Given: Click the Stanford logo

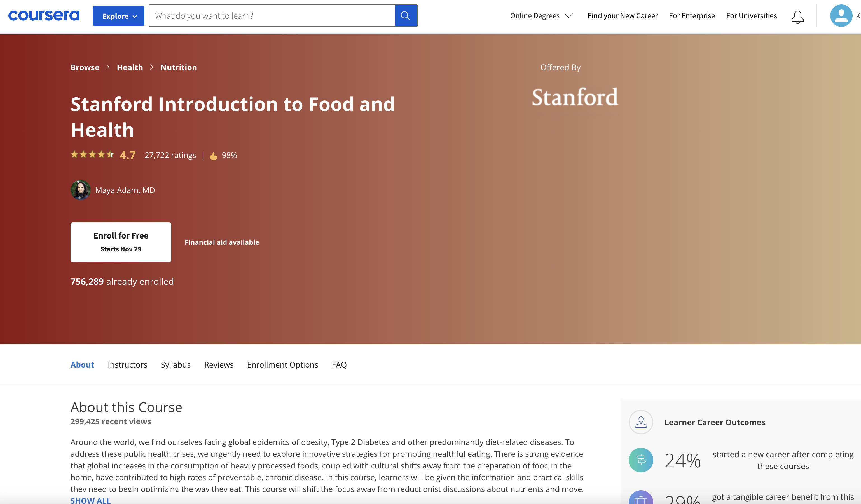Looking at the screenshot, I should pos(575,97).
